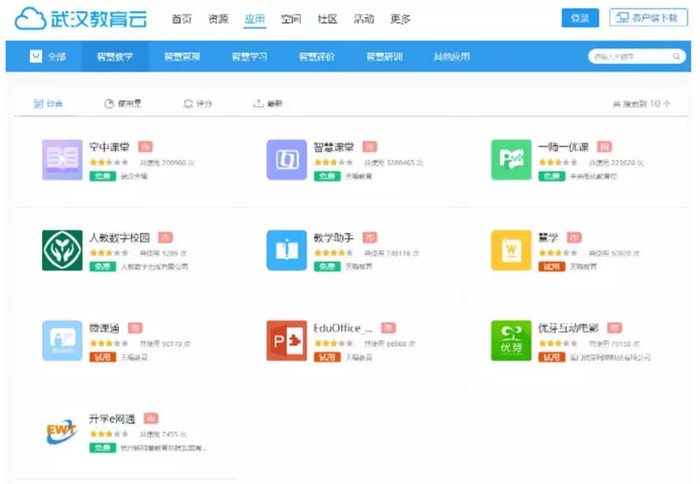The width and height of the screenshot is (700, 484).
Task: Open the 一师一优课 green app icon
Action: 511,160
